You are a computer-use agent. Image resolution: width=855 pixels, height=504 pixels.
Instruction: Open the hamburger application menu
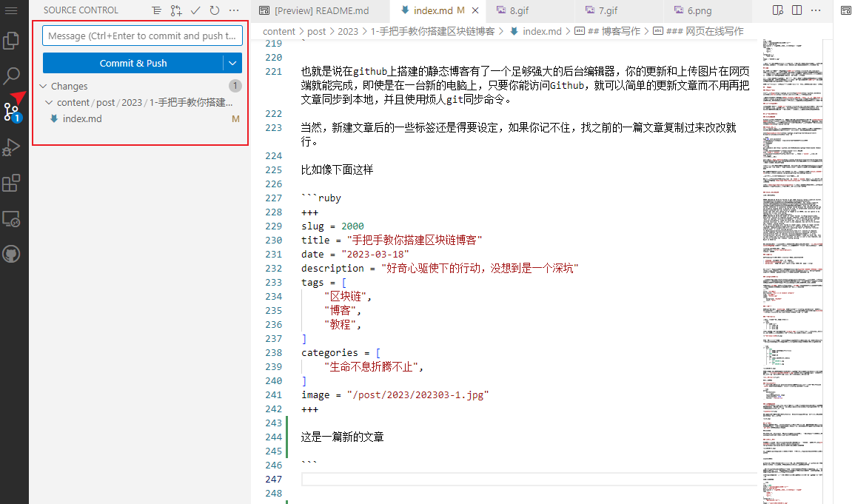(11, 10)
